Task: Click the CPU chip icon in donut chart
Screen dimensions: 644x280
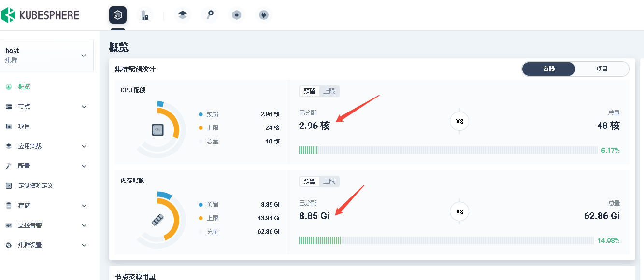Action: pos(157,129)
